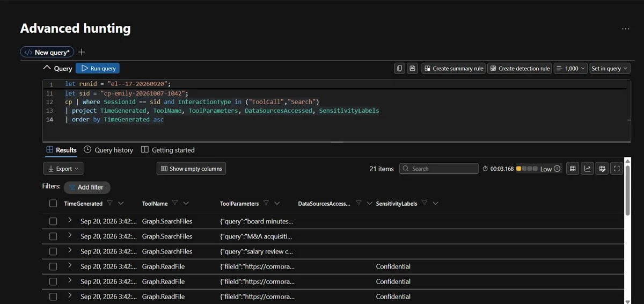
Task: Click the "21 items" count text
Action: [382, 169]
